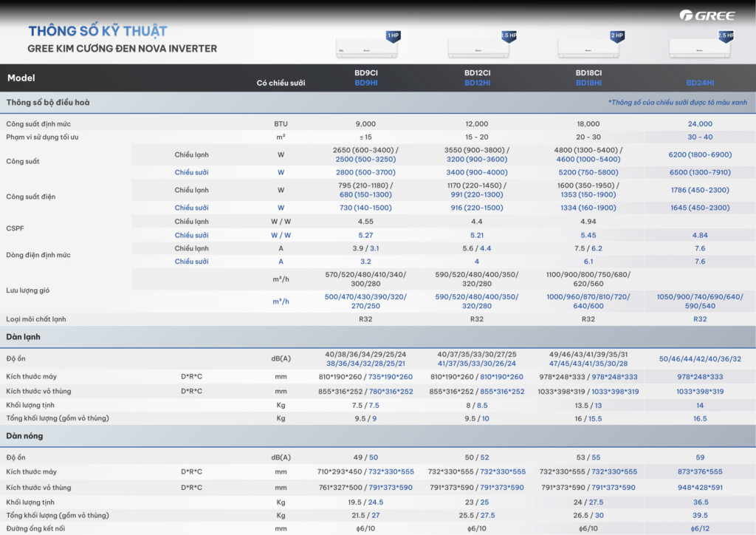Click the Dàn nóng section header
The width and height of the screenshot is (756, 535).
(x=24, y=436)
